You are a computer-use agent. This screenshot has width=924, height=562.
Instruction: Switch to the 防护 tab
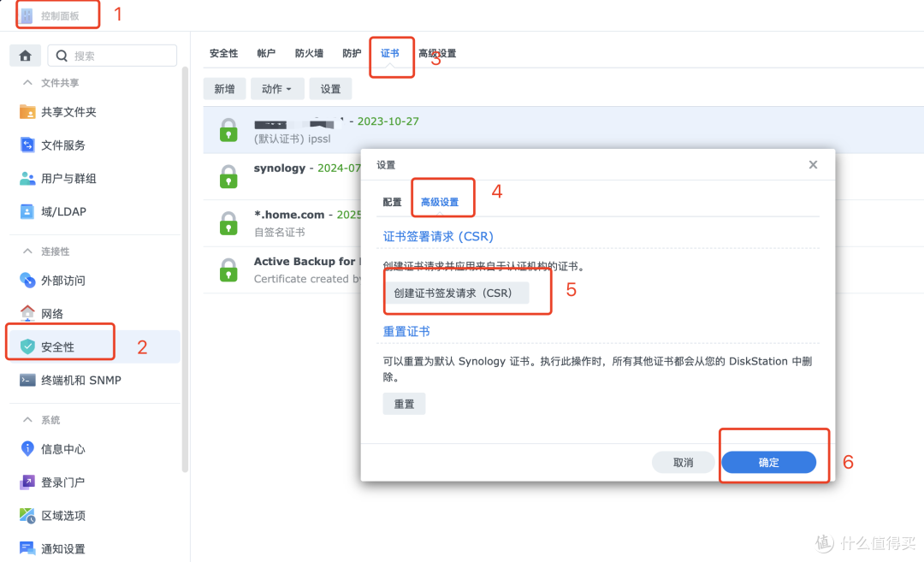click(352, 54)
